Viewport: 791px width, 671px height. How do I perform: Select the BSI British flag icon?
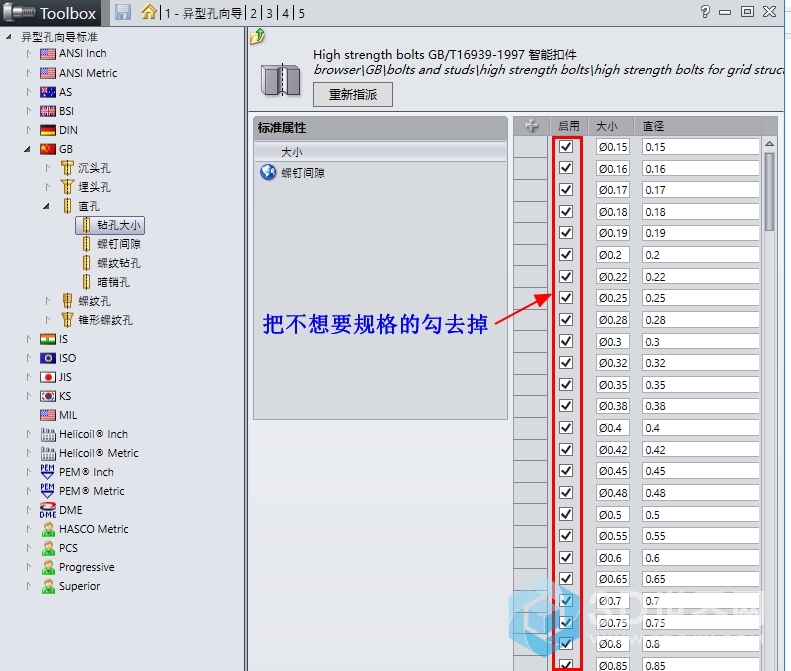click(48, 111)
